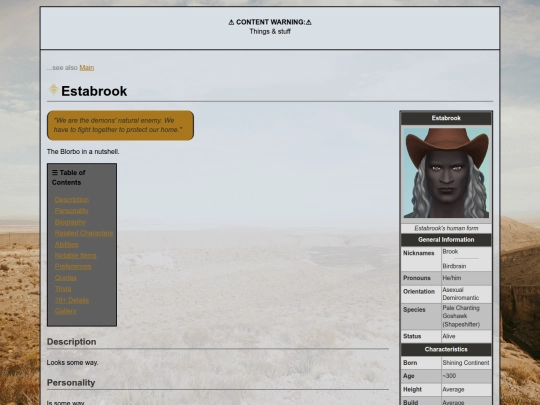
Task: Select the 'He/him' pronouns value
Action: (x=451, y=278)
